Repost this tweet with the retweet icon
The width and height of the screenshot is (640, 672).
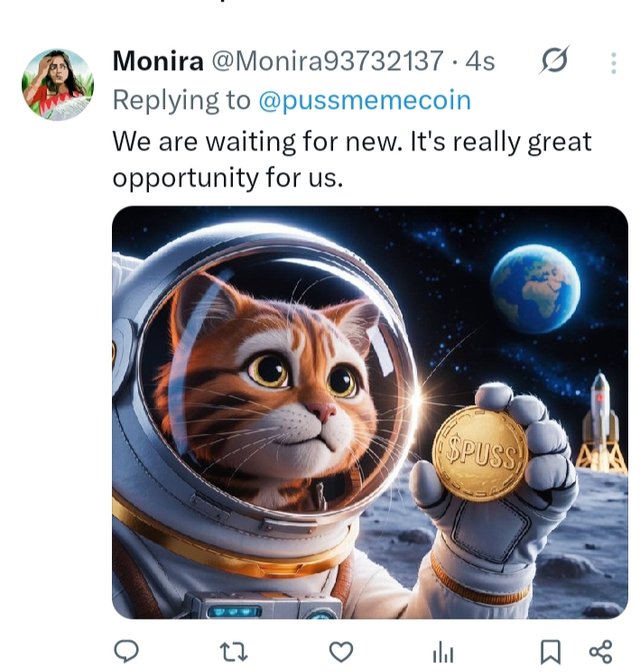(233, 652)
